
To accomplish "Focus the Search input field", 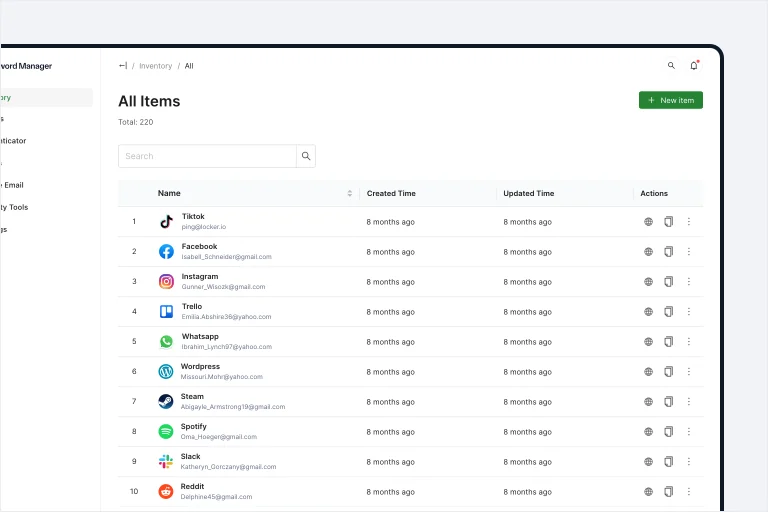I will (207, 156).
